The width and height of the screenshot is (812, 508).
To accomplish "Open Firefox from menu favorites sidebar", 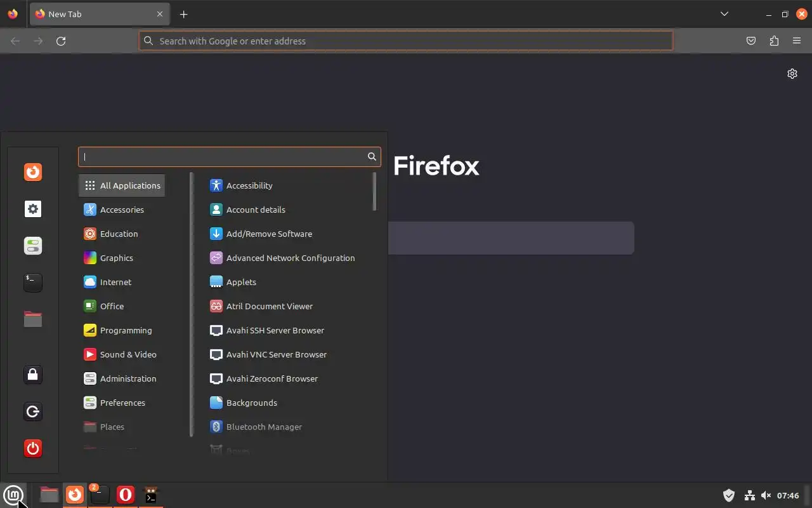I will tap(33, 172).
